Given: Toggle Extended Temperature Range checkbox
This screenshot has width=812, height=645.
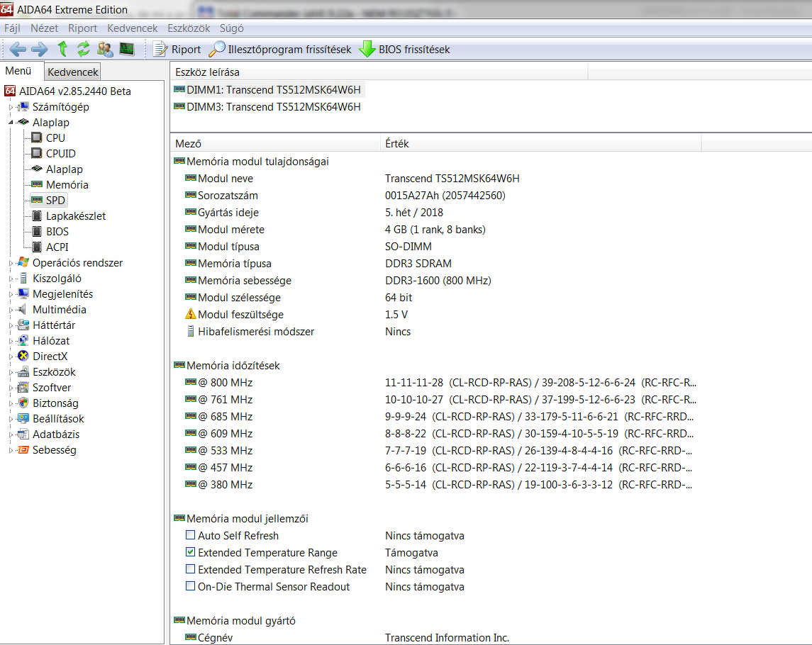Looking at the screenshot, I should pos(191,552).
